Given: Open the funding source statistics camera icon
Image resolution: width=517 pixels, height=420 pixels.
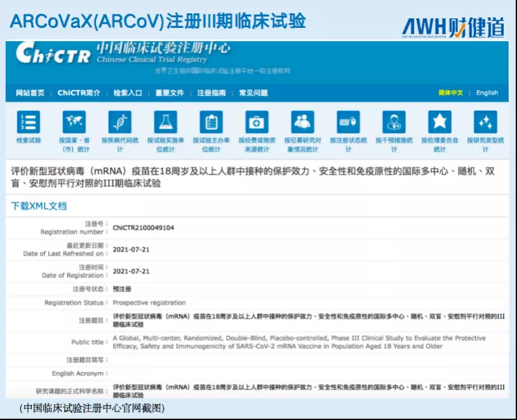Looking at the screenshot, I should 257,122.
